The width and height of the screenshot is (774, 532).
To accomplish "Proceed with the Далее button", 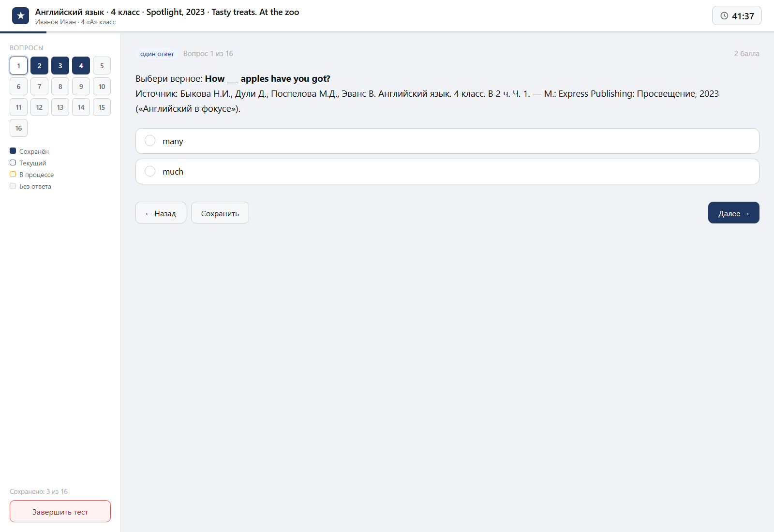I will tap(734, 213).
